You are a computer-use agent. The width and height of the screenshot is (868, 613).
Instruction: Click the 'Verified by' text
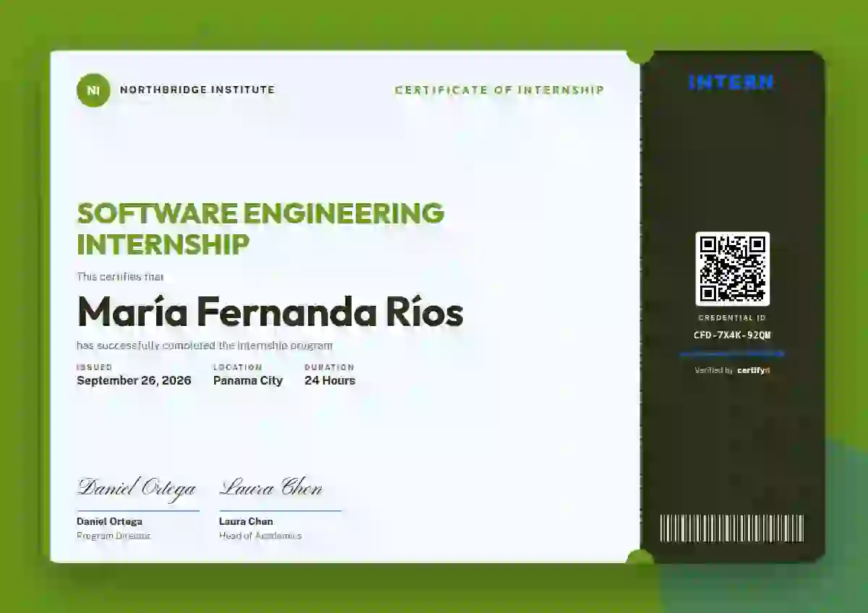pyautogui.click(x=714, y=370)
